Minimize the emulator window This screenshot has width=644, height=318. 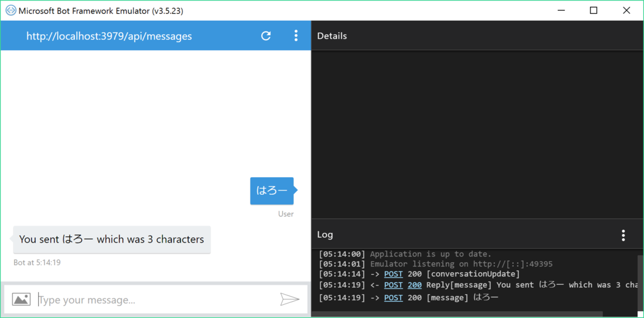point(560,11)
